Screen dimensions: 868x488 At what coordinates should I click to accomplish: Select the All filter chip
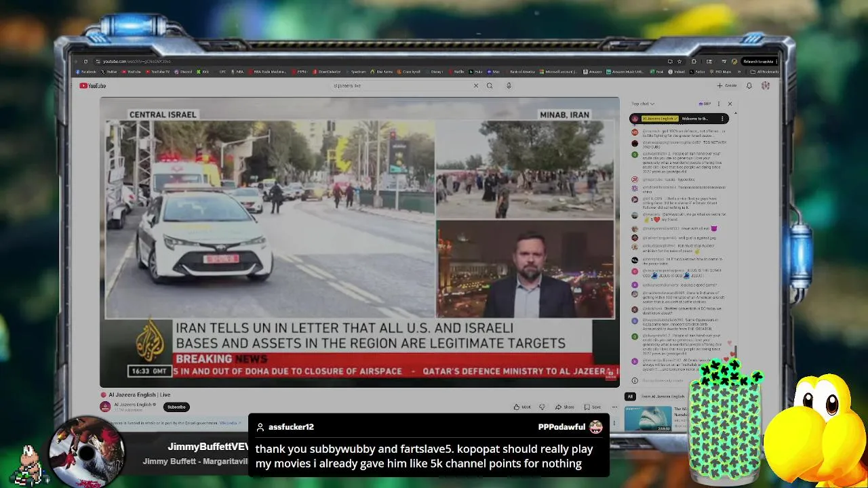coord(630,396)
